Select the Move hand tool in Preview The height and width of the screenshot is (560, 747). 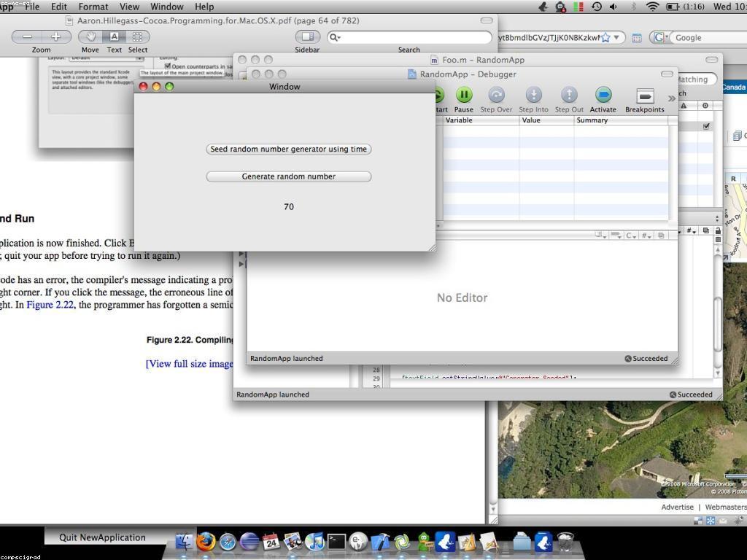(90, 36)
